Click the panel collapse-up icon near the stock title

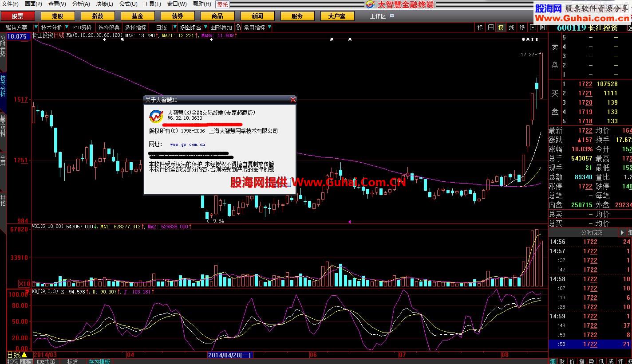pos(533,27)
